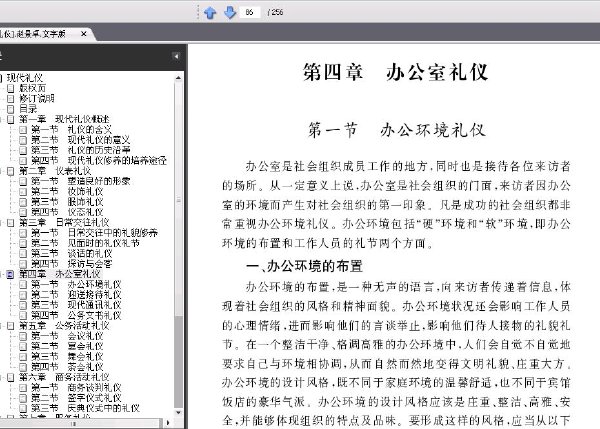The height and width of the screenshot is (429, 600).
Task: Click bookmark panel scroll-up arrow
Action: (x=178, y=78)
